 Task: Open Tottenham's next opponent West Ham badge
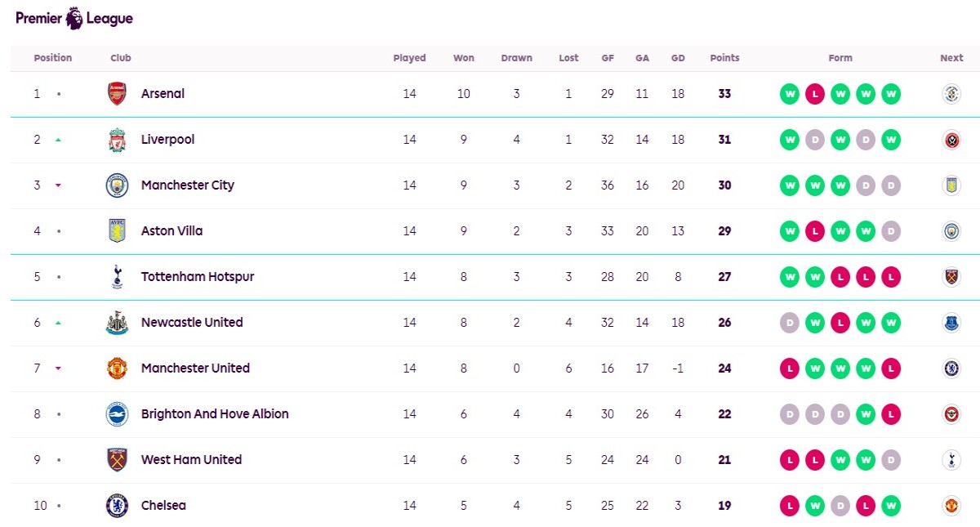pyautogui.click(x=951, y=277)
